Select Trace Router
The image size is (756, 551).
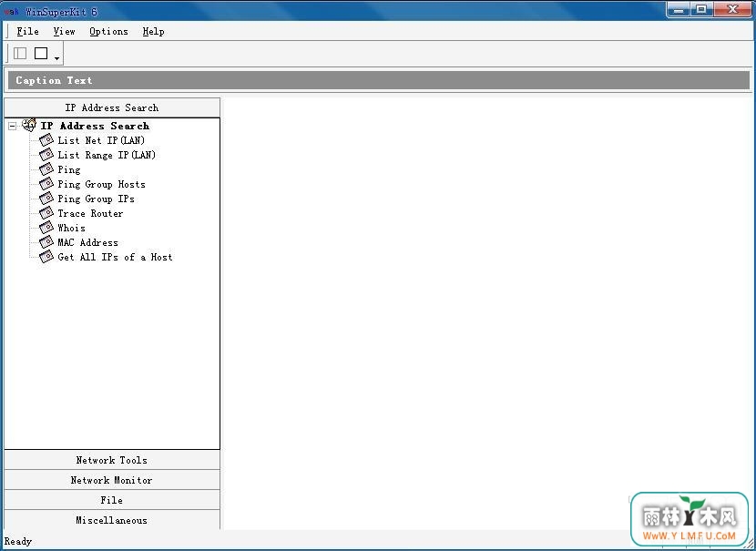90,213
